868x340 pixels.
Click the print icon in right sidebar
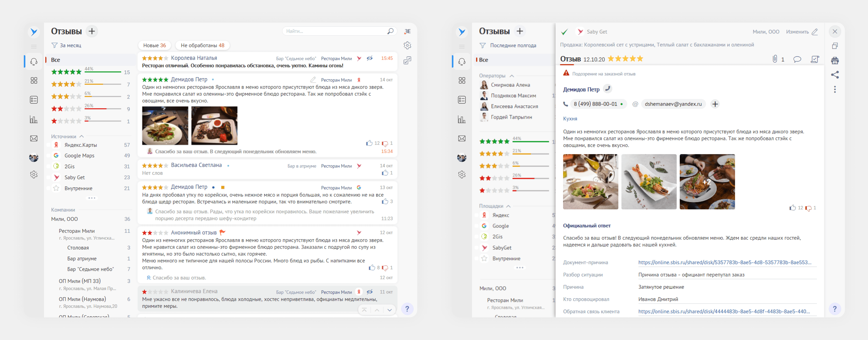tap(835, 61)
